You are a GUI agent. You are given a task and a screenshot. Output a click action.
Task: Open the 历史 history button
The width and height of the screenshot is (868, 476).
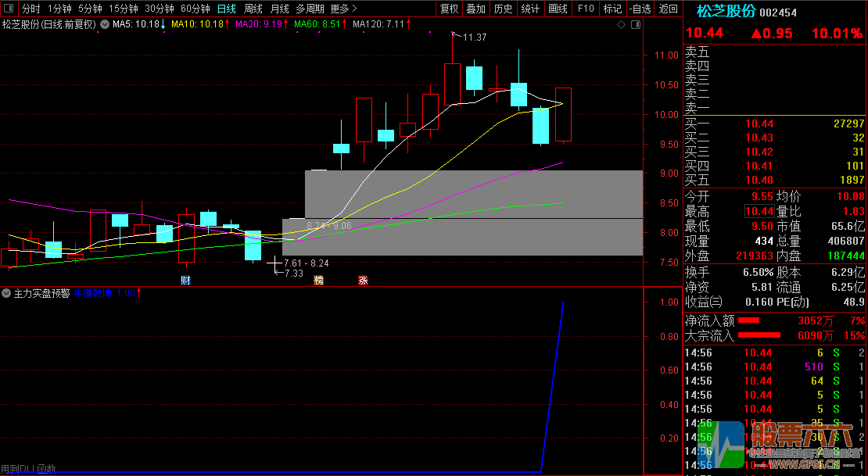pyautogui.click(x=503, y=9)
